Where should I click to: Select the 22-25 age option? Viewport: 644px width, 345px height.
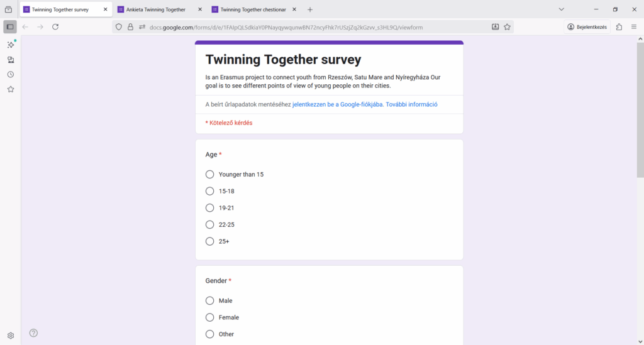pyautogui.click(x=210, y=225)
